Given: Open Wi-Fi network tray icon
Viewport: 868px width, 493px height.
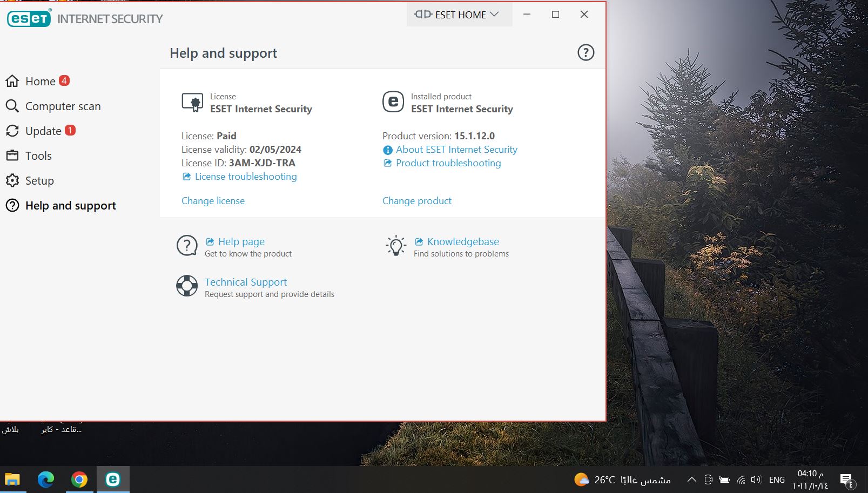Looking at the screenshot, I should pyautogui.click(x=741, y=480).
